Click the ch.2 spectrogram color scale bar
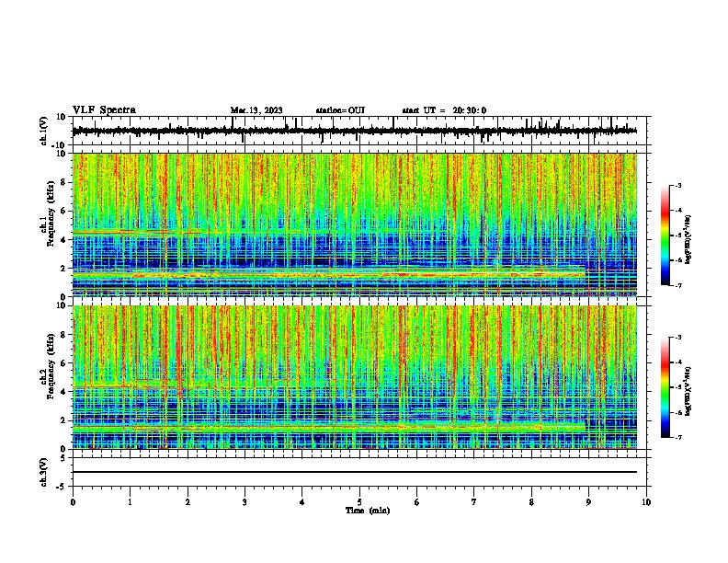Screen dimensions: 728x563 (x=665, y=387)
